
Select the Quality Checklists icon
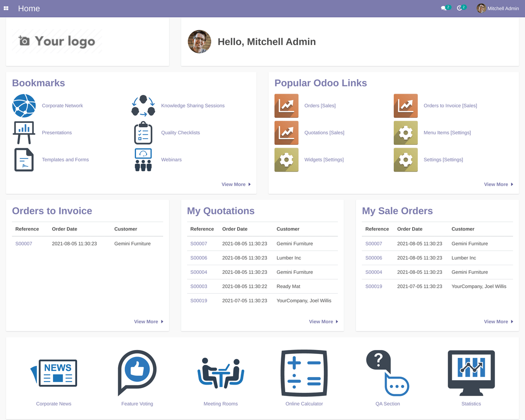[x=143, y=133]
